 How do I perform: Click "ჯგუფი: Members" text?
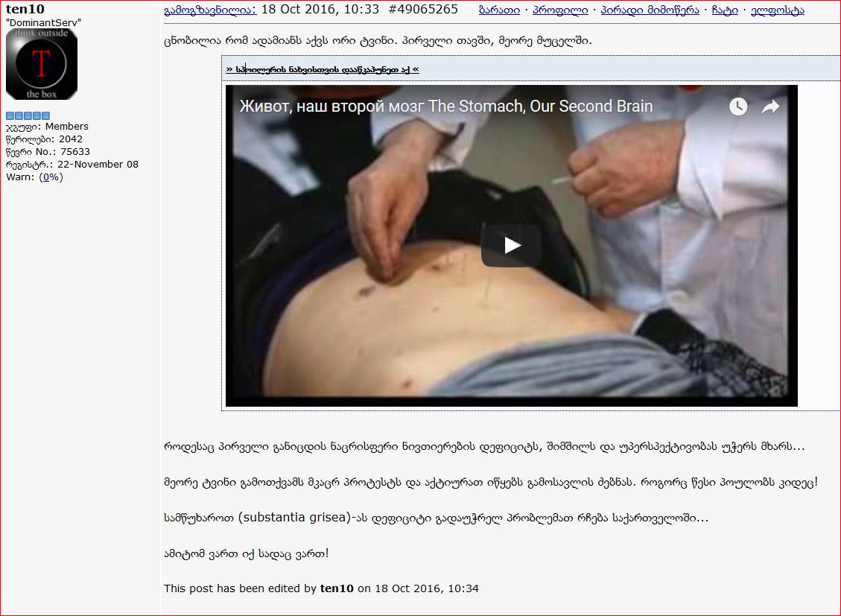[47, 127]
